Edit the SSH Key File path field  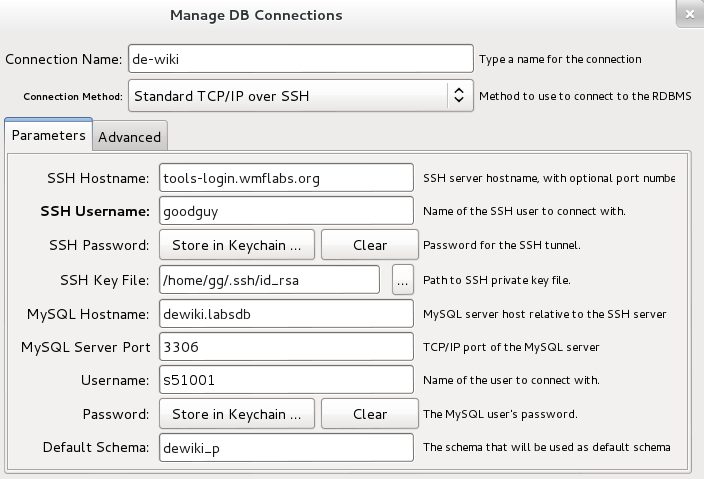[x=269, y=280]
